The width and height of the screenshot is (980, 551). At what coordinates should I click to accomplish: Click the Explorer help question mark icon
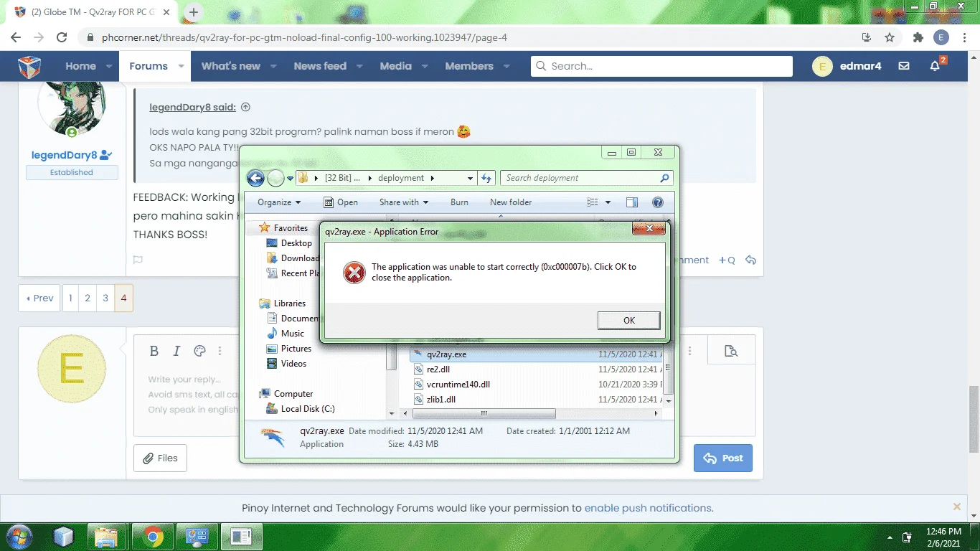[658, 202]
